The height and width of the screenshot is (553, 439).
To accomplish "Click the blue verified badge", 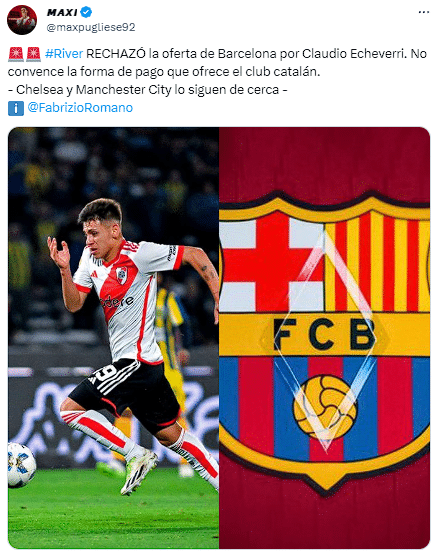I will point(86,12).
